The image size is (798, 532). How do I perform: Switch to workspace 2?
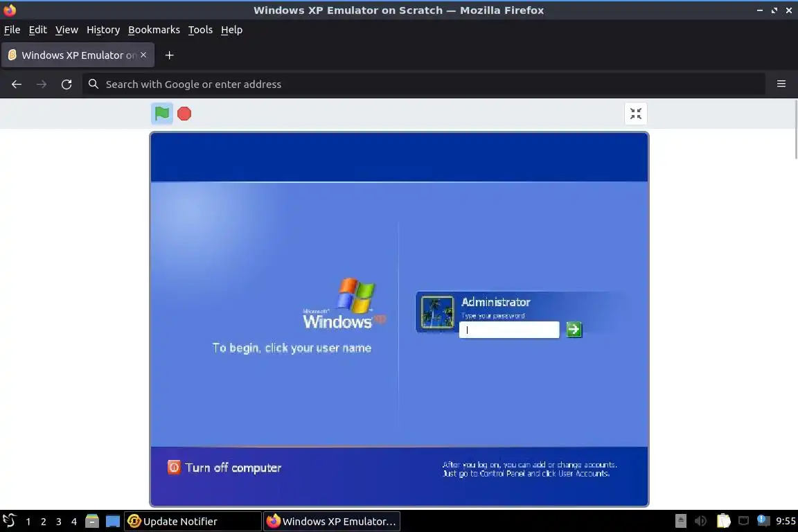click(43, 522)
